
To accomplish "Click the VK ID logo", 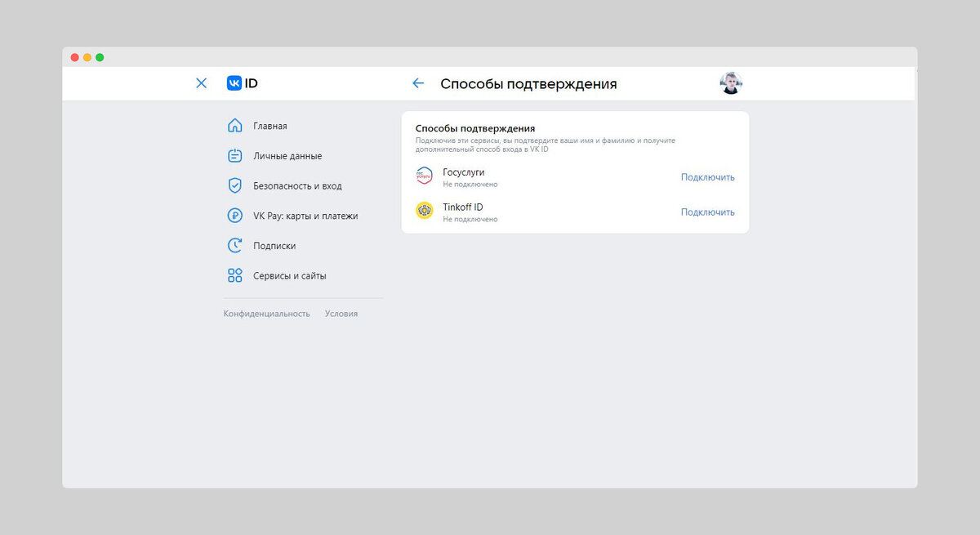I will point(243,83).
